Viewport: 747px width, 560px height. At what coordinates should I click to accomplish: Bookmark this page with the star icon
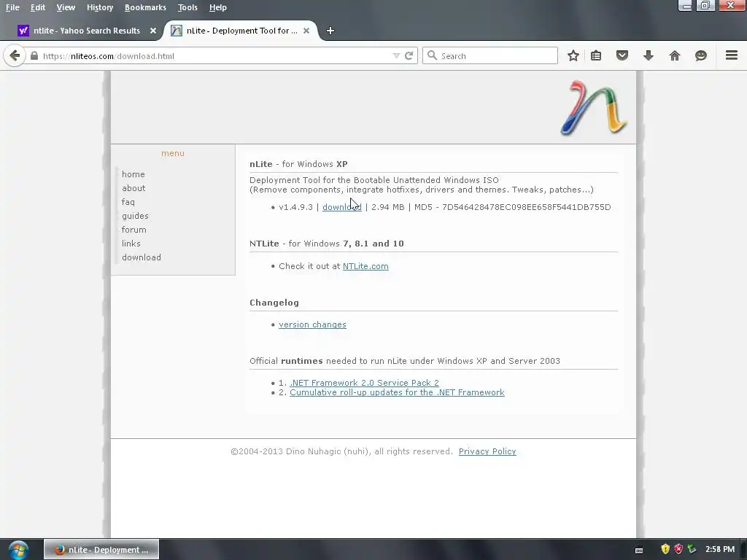tap(573, 55)
